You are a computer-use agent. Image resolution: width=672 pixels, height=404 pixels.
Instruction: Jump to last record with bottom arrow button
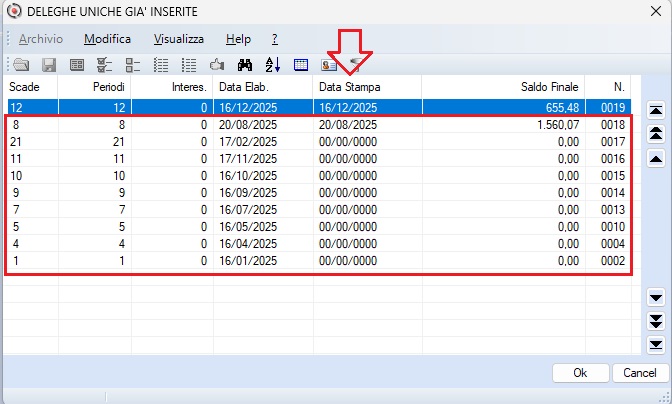click(x=656, y=344)
